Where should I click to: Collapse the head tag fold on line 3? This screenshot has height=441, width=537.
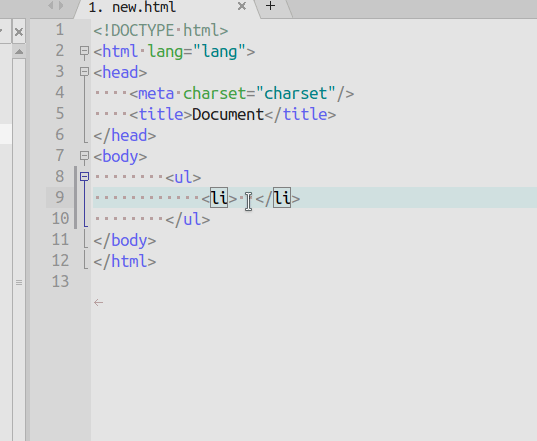click(x=84, y=72)
